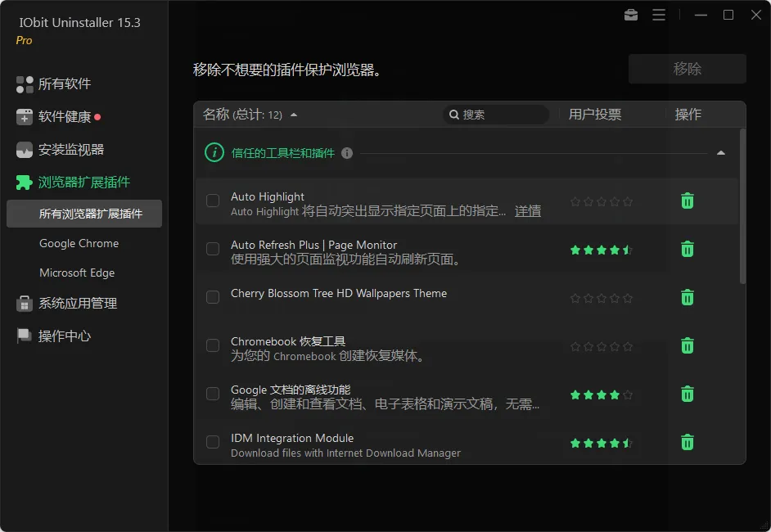Open the 详情 link for Auto Highlight
Viewport: 771px width, 532px height.
tap(528, 211)
